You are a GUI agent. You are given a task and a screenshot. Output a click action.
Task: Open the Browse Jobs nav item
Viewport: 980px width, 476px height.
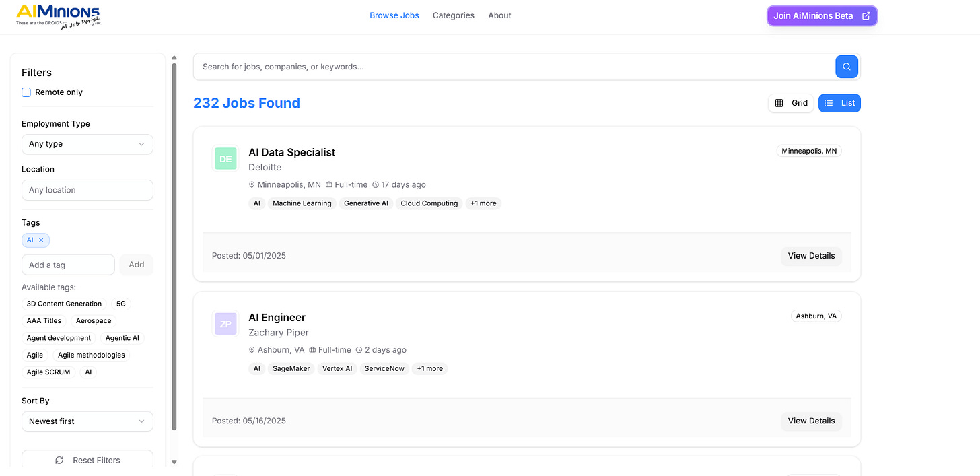pos(394,15)
